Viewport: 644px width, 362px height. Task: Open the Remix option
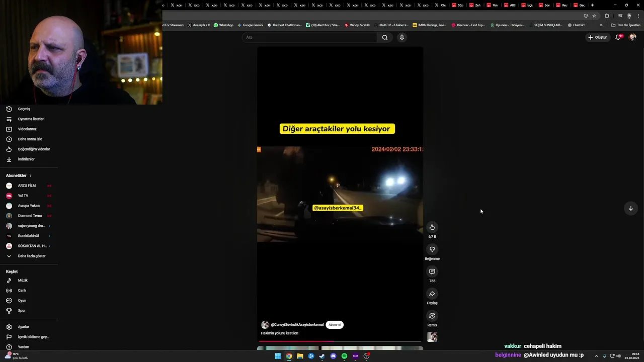(x=432, y=316)
